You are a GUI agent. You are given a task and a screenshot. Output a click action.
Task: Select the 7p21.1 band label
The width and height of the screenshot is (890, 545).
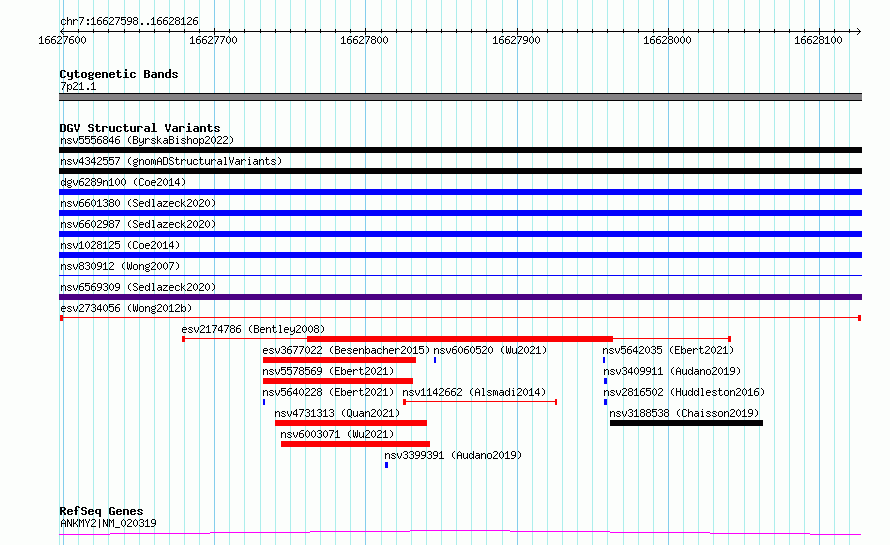pyautogui.click(x=78, y=86)
